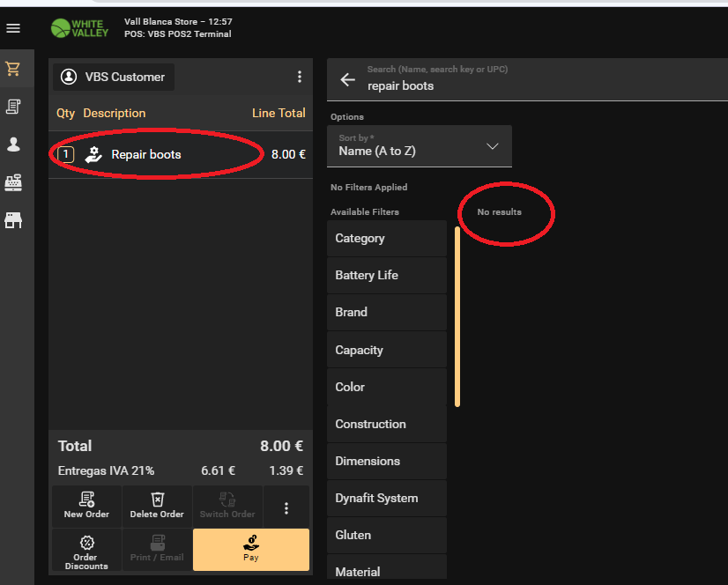The width and height of the screenshot is (728, 585).
Task: Select the Battery Life filter
Action: coord(386,276)
